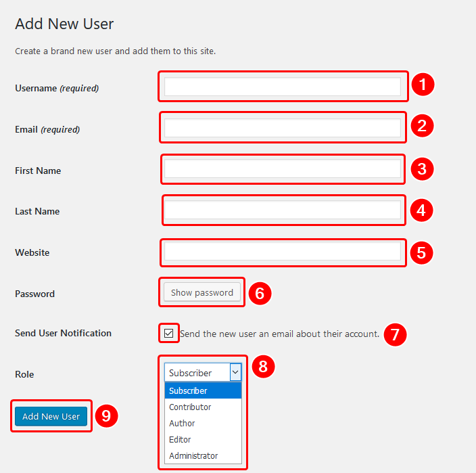Choose the Administrator role option
This screenshot has width=476, height=473.
203,455
